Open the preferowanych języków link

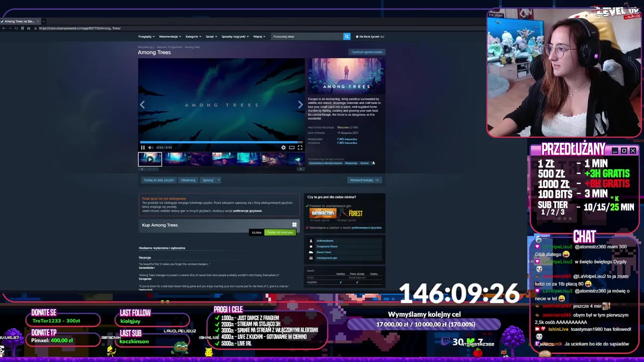(x=366, y=228)
